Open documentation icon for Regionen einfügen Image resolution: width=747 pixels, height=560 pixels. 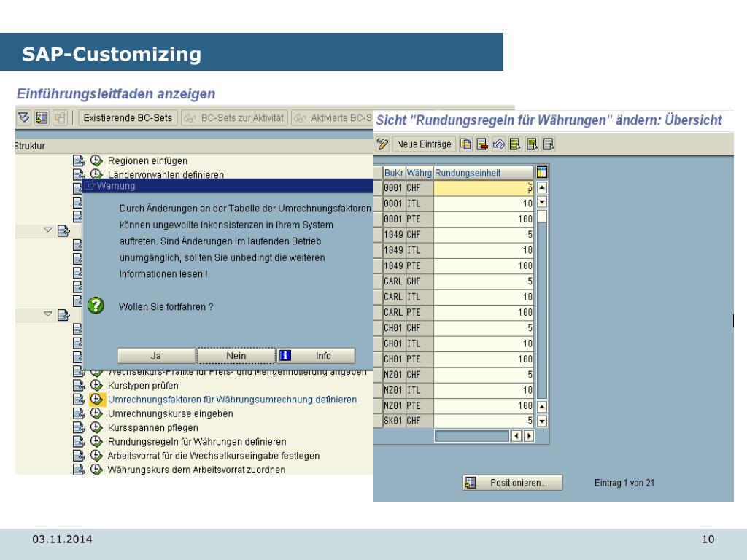(x=79, y=160)
